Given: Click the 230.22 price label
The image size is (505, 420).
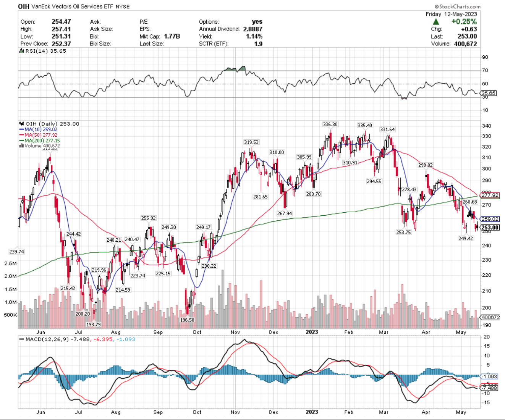Looking at the screenshot, I should 209,266.
